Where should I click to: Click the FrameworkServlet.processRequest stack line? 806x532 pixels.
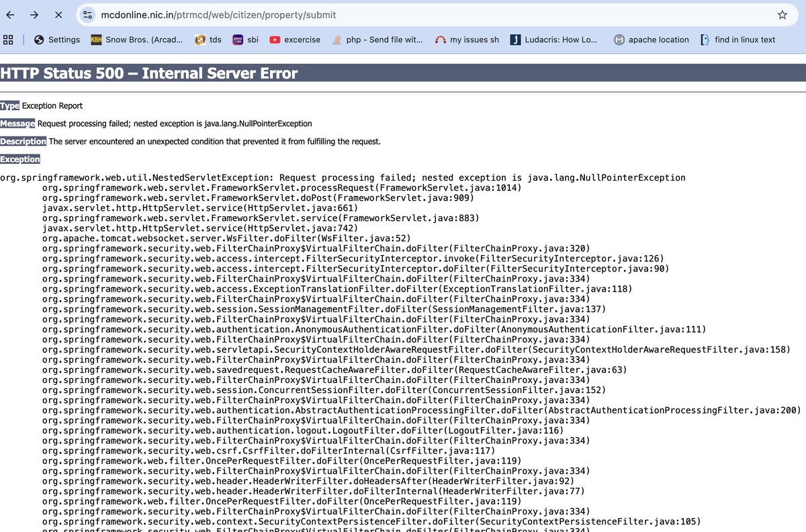click(281, 188)
